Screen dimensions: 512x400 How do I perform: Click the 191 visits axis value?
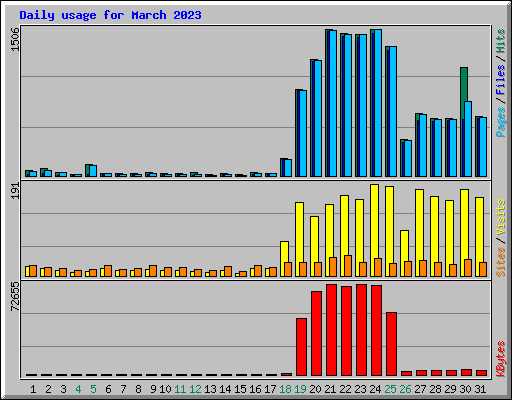click(15, 191)
